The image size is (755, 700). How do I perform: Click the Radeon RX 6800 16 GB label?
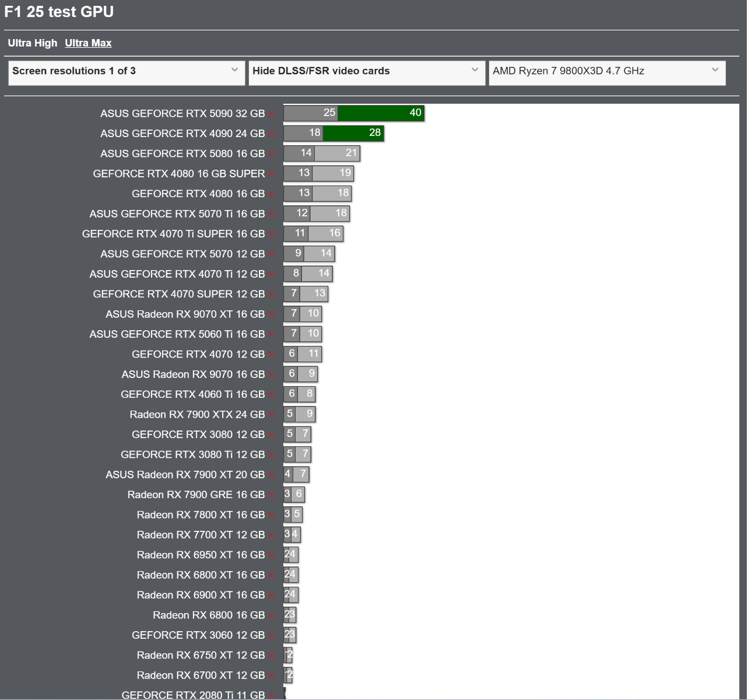(x=209, y=615)
